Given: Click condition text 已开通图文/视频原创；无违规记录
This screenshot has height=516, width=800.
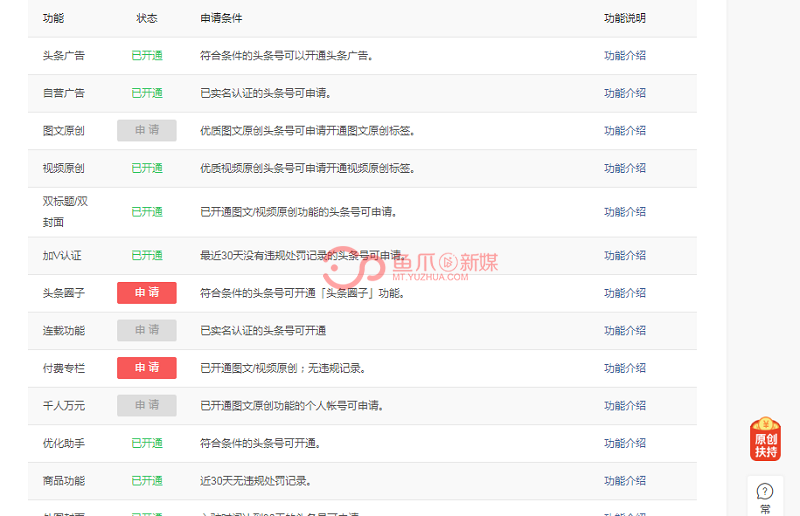Looking at the screenshot, I should point(283,368).
